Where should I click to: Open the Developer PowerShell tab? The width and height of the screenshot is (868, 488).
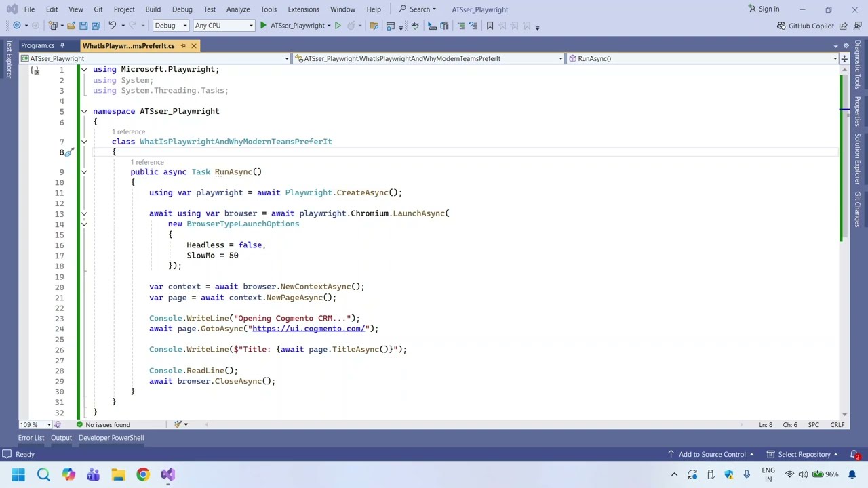111,438
